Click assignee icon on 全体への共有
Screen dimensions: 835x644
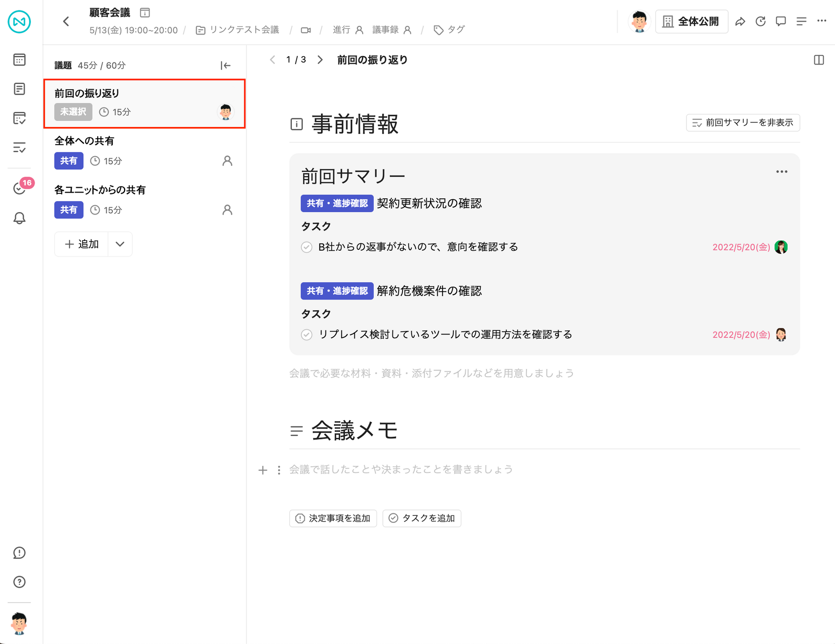[x=227, y=161]
